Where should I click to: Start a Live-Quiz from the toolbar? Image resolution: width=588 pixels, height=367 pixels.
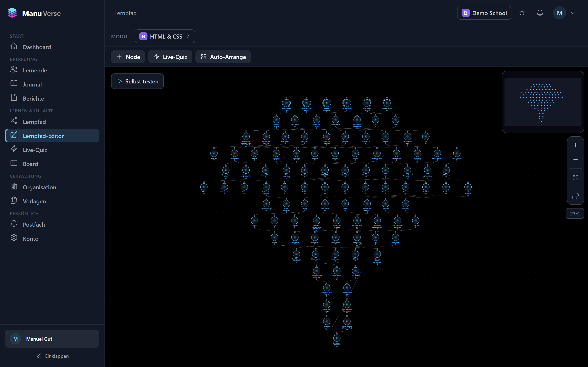tap(170, 57)
